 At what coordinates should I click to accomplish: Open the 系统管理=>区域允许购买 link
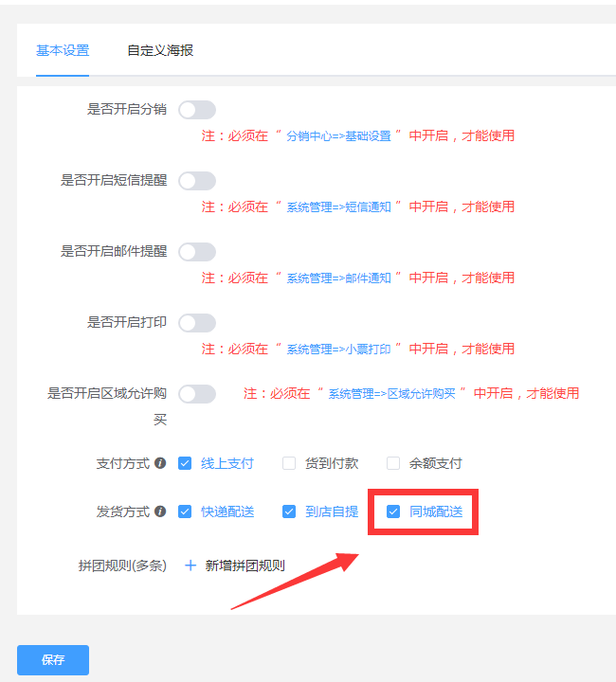391,394
